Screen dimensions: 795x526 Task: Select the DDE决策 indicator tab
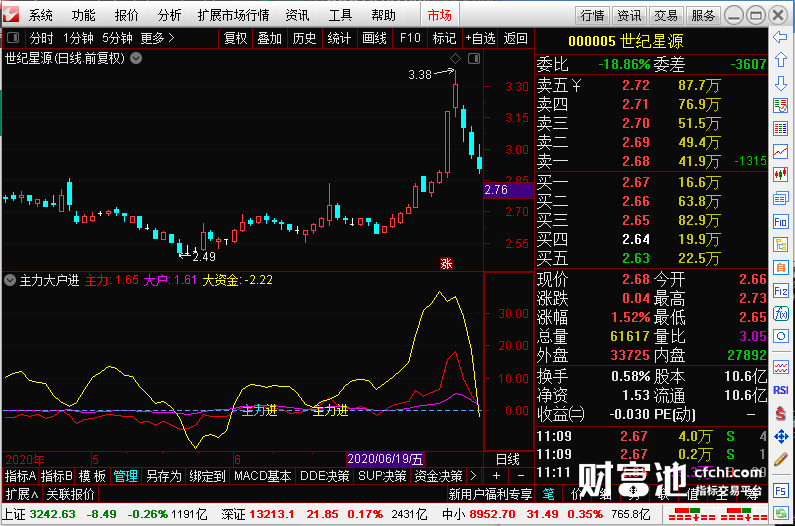324,476
